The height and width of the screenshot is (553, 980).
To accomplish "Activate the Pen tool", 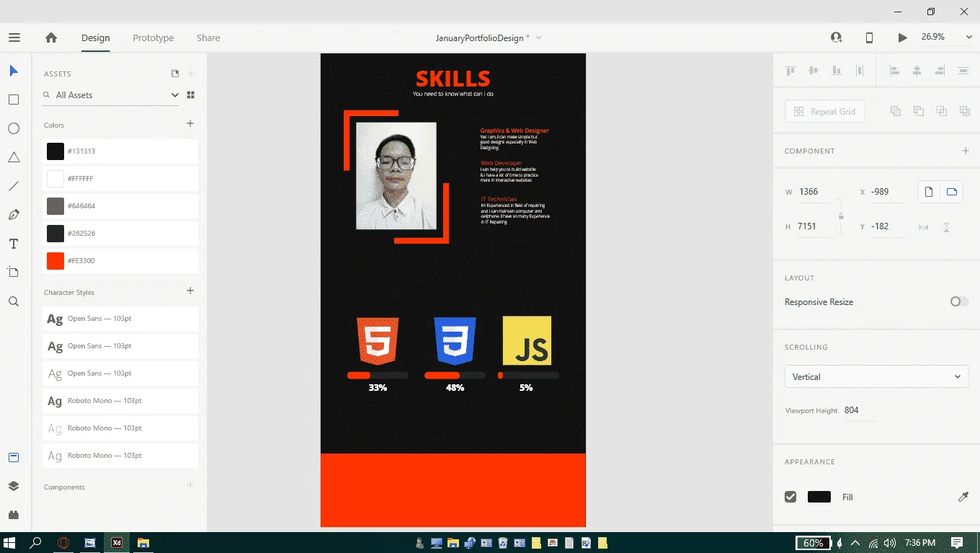I will point(14,215).
